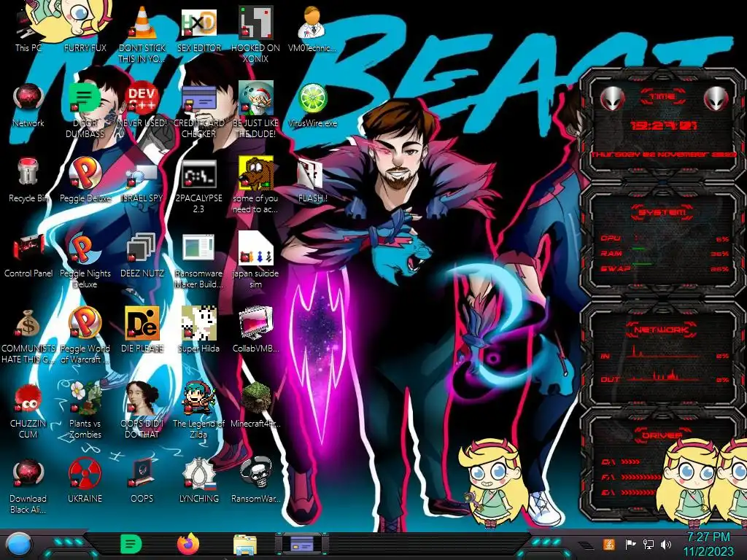The width and height of the screenshot is (747, 560).
Task: Open the HOOKED ON XONIX shortcut
Action: (x=255, y=23)
